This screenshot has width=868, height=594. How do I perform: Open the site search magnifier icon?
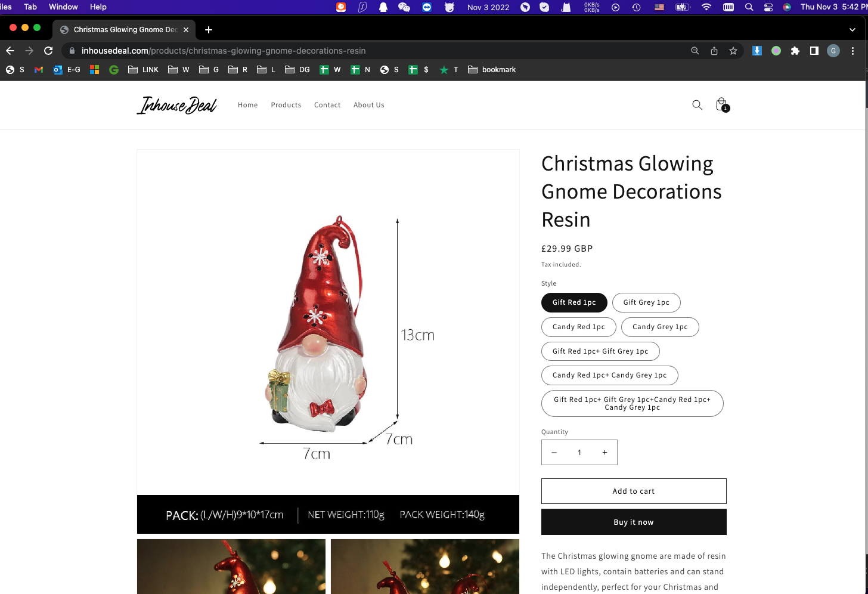click(x=697, y=105)
